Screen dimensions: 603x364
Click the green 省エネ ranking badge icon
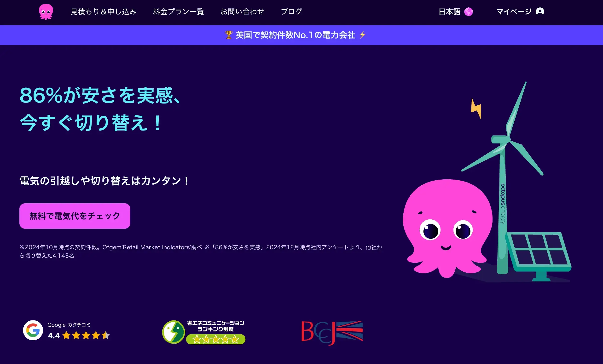(174, 332)
